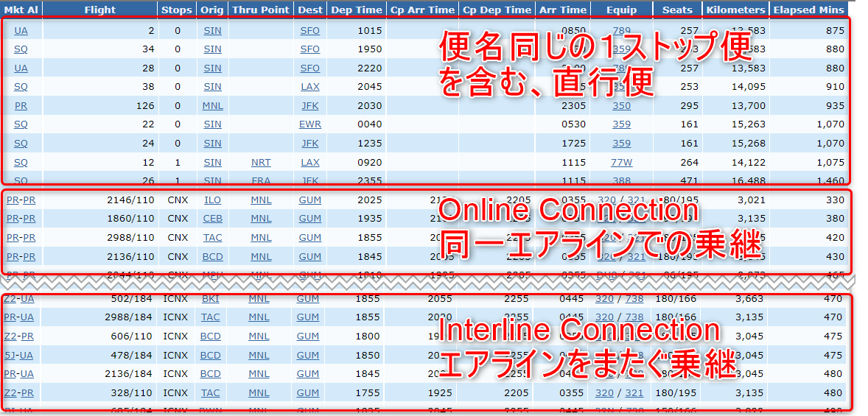Viewport: 868px width, 416px height.
Task: Open the SQ airline link for flight 24
Action: click(21, 144)
